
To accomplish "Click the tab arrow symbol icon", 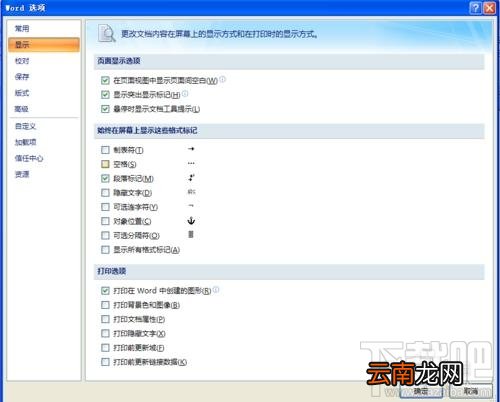I will (x=191, y=149).
